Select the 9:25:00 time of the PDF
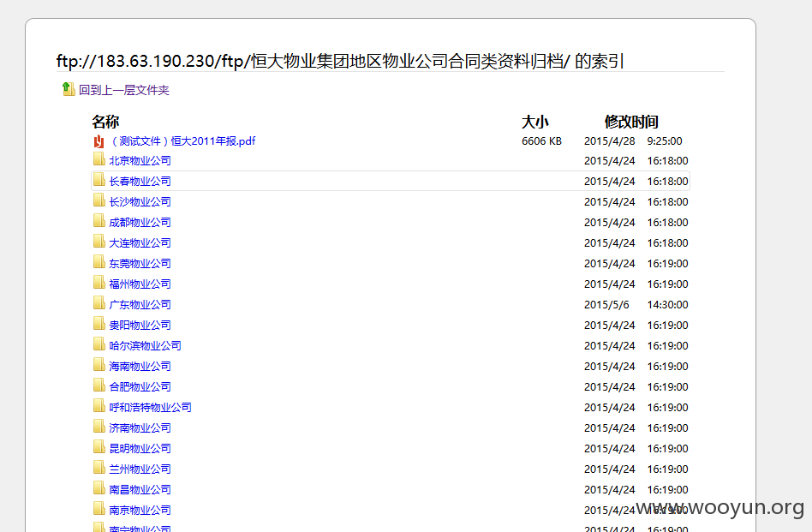The height and width of the screenshot is (532, 812). pos(665,140)
